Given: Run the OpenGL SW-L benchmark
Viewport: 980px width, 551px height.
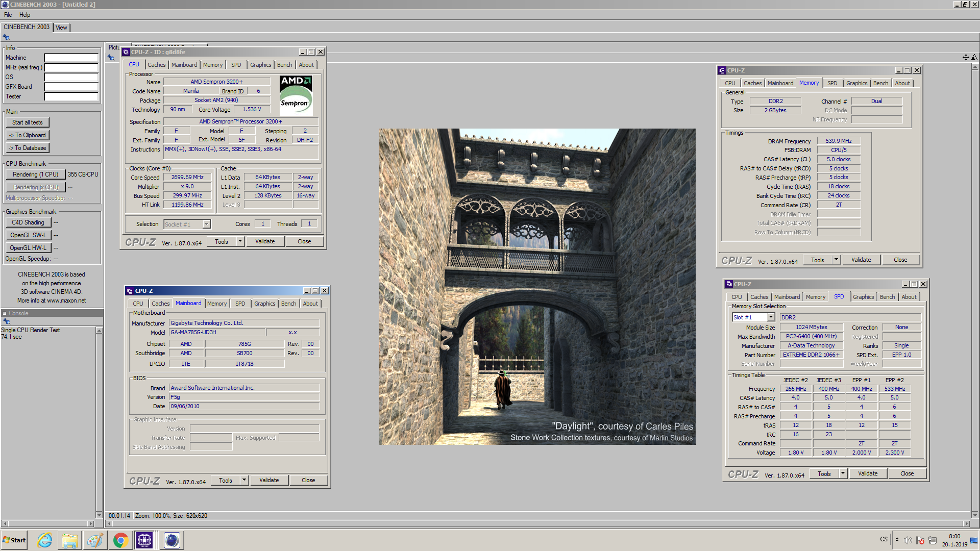Looking at the screenshot, I should click(x=28, y=235).
